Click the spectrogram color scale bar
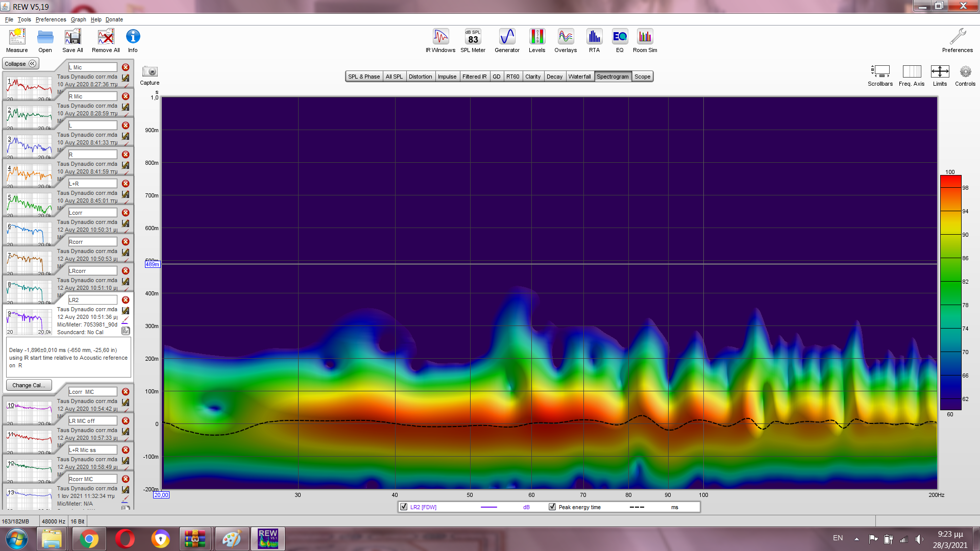The height and width of the screenshot is (551, 980). click(x=950, y=292)
